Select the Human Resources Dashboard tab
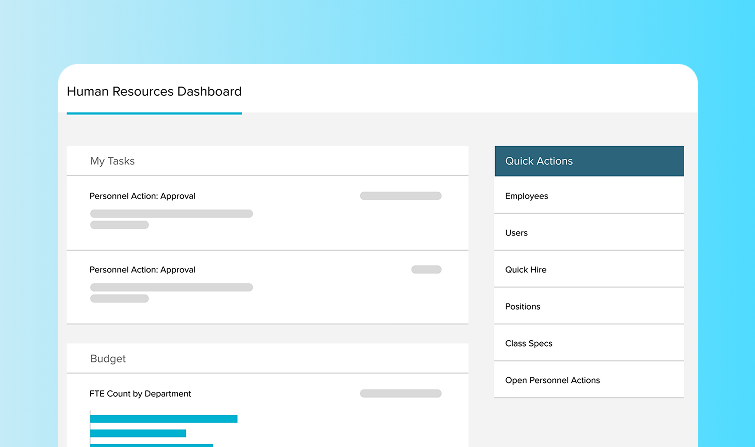 click(154, 92)
